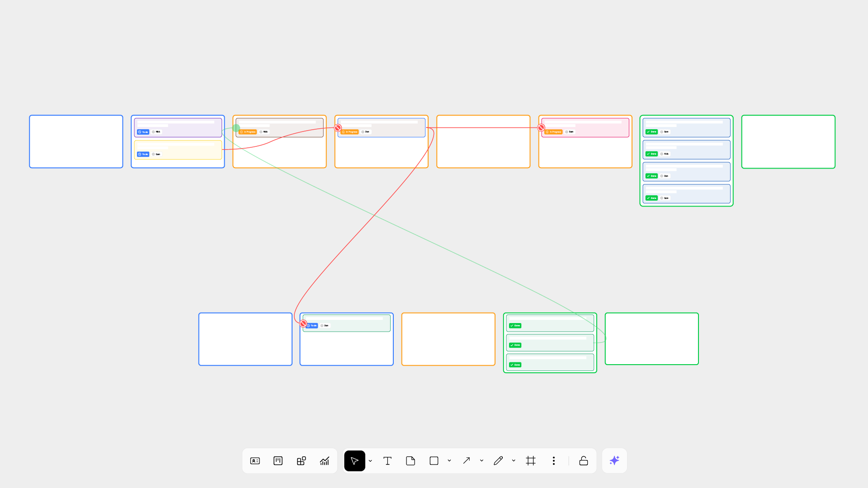
Task: Click the blocked marker on bottom To do card
Action: pos(303,324)
